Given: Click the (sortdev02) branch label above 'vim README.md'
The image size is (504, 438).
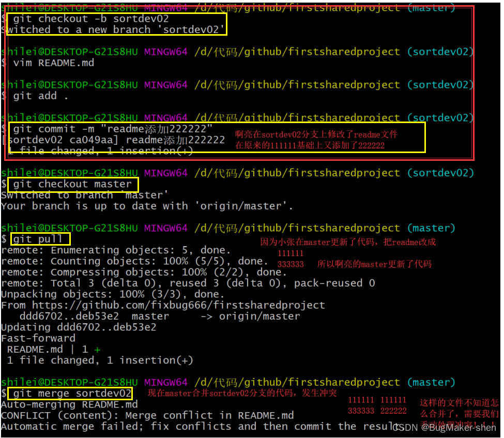Looking at the screenshot, I should (440, 52).
